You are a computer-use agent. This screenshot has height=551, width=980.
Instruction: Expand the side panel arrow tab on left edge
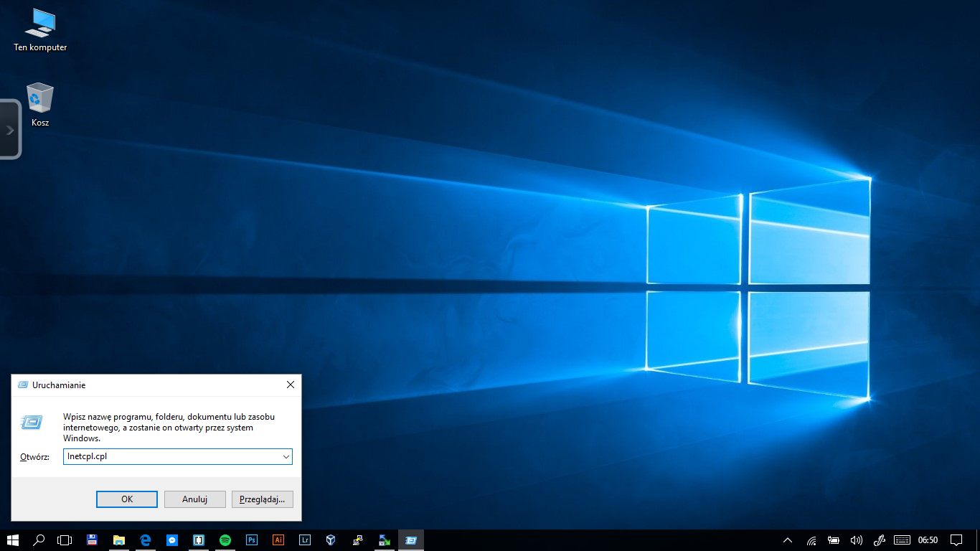click(10, 130)
